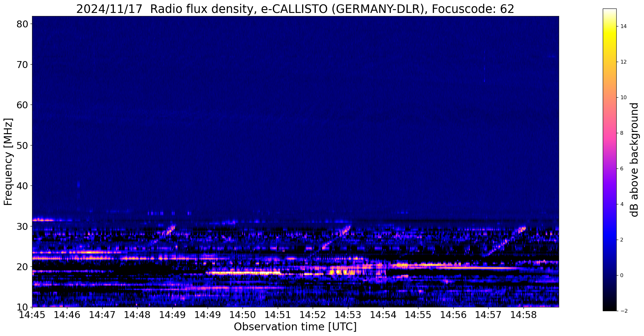Click the 20 tick on frequency axis

[x=22, y=267]
